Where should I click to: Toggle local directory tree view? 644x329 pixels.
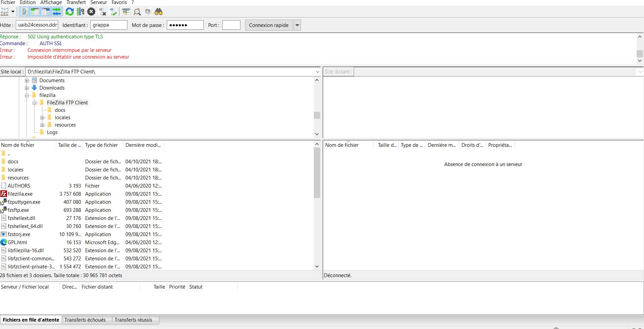click(35, 12)
